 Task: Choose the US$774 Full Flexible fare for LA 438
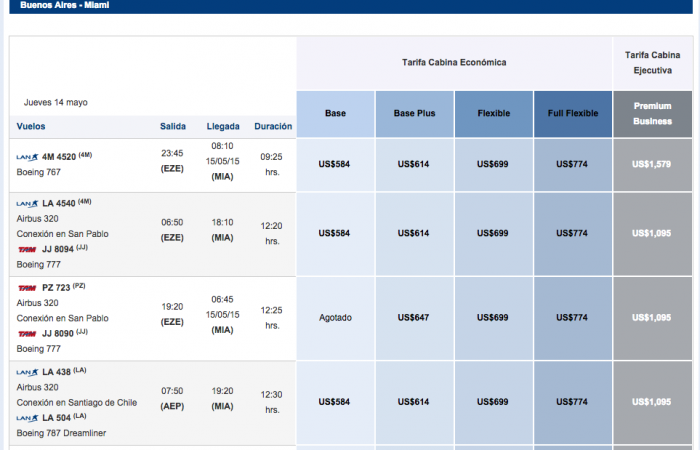573,402
